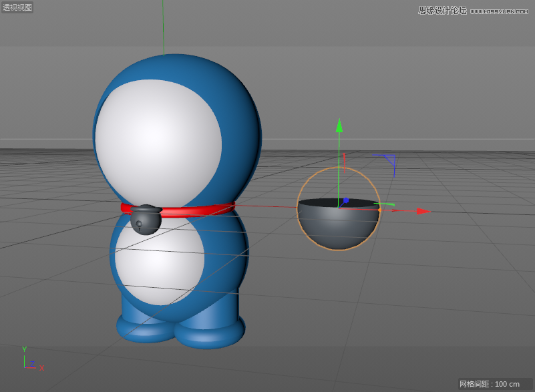
Task: Click the blue center point of the move gizmo
Action: tap(346, 200)
